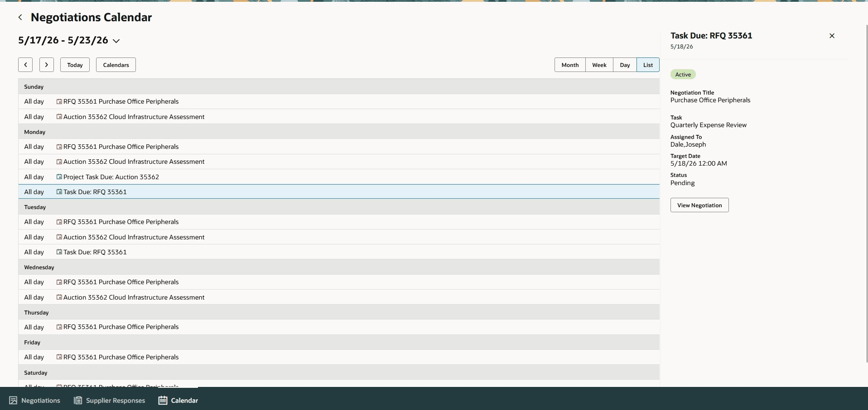Click the Calendar icon in bottom bar
The width and height of the screenshot is (868, 410).
pos(163,400)
